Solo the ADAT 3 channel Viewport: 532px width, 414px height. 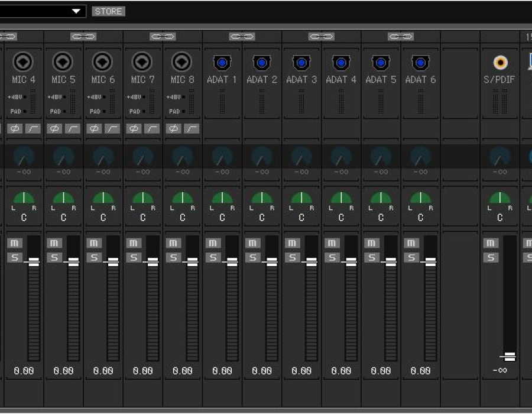coord(293,257)
